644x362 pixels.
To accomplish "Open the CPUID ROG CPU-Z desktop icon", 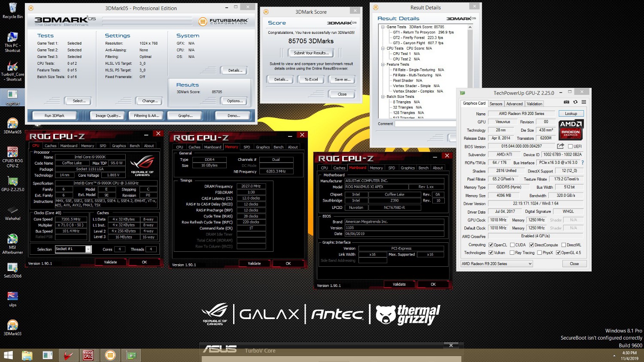I will [x=12, y=157].
